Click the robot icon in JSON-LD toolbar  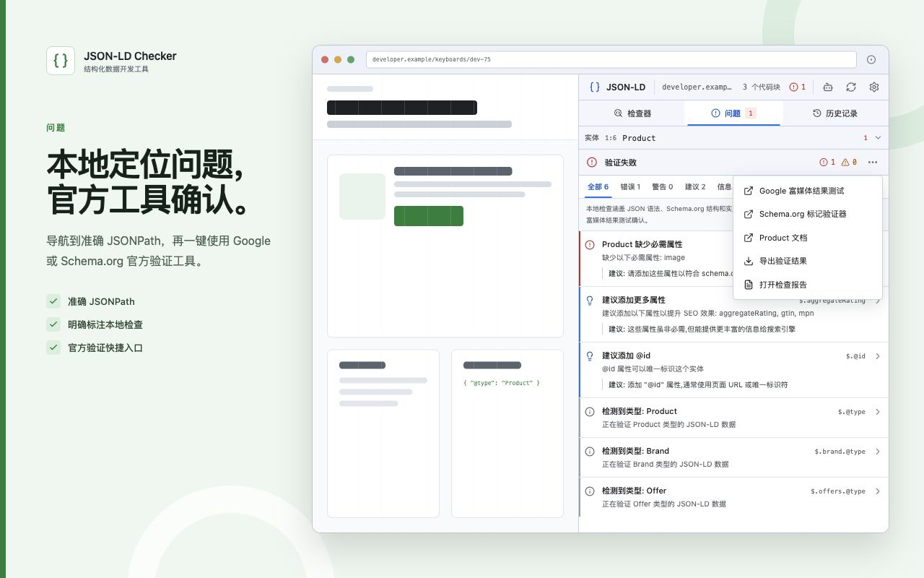click(828, 87)
